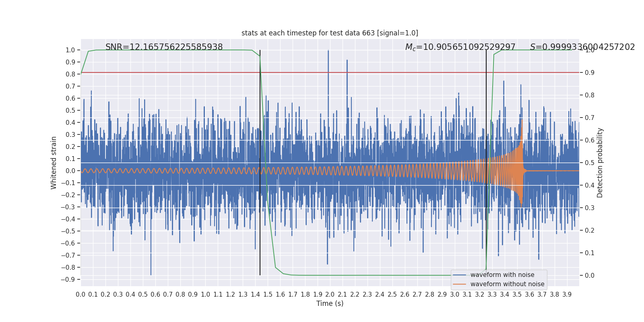Click the −0.9 tick on the Whitened strain axis

coord(68,280)
